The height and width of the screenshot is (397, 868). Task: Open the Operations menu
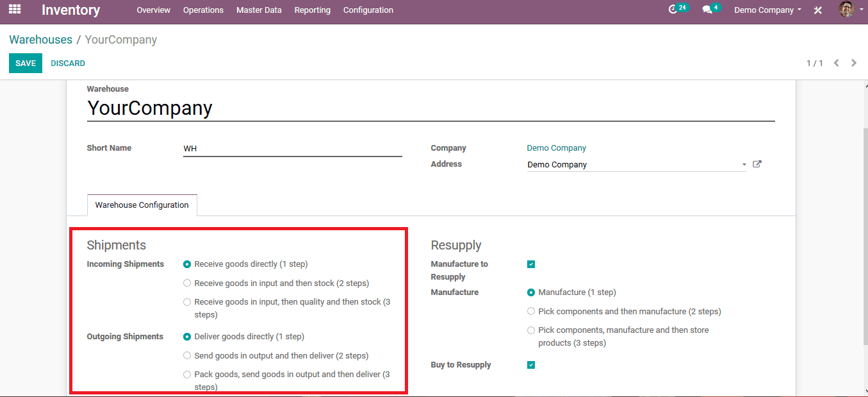[x=203, y=10]
